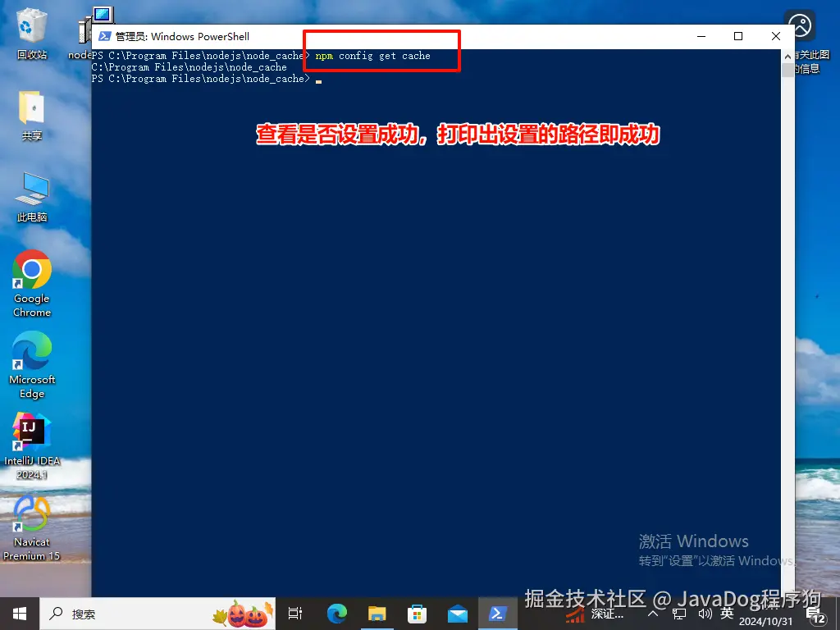Open the Navicat Premium 15 shortcut
This screenshot has height=630, width=840.
pyautogui.click(x=32, y=528)
